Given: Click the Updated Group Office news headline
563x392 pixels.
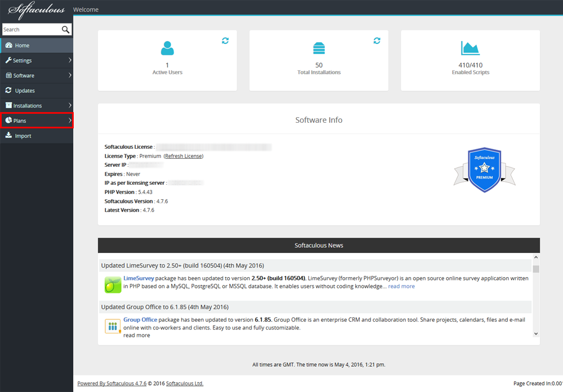Looking at the screenshot, I should click(165, 307).
